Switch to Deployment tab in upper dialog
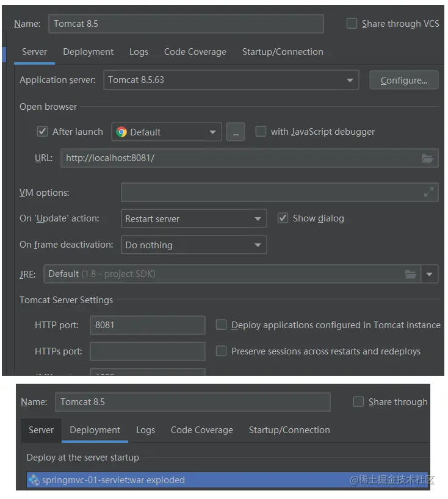Screen dimensions: 448x499 pos(89,52)
